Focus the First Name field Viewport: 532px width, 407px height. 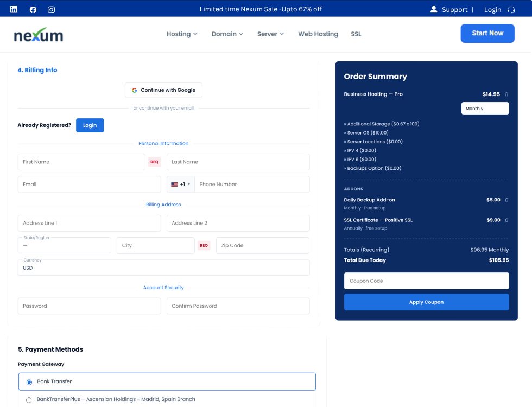81,162
